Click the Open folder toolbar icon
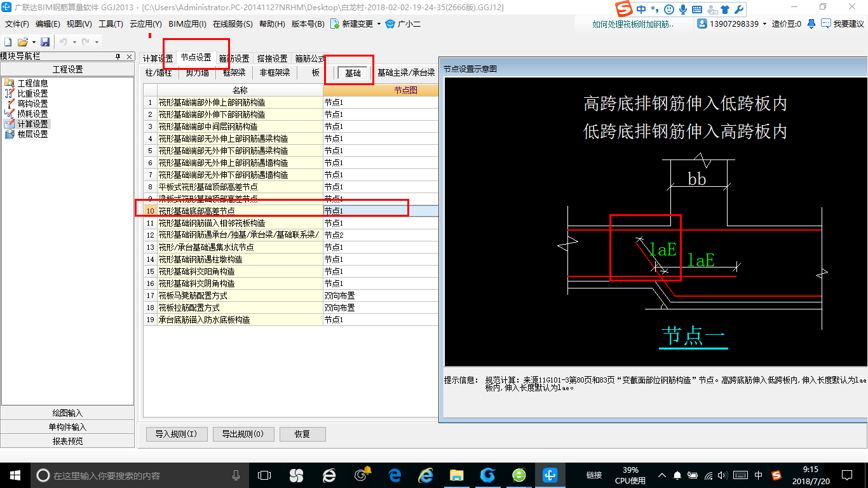868x488 pixels. (22, 42)
